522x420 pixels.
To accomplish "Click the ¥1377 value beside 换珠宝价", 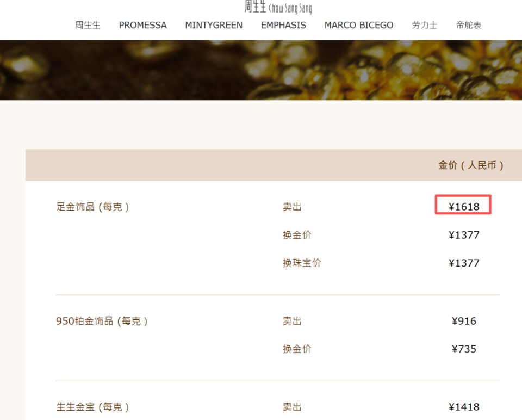I will click(x=464, y=263).
